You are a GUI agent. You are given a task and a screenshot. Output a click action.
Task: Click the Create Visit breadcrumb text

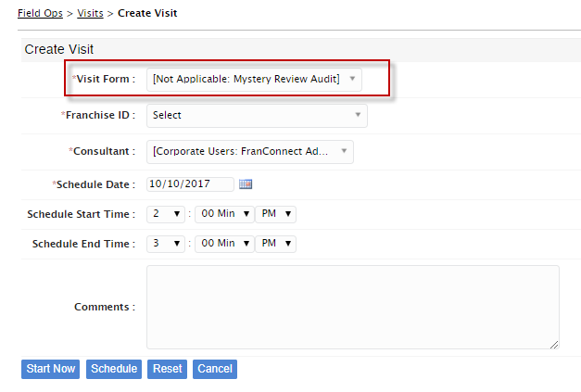[x=147, y=13]
